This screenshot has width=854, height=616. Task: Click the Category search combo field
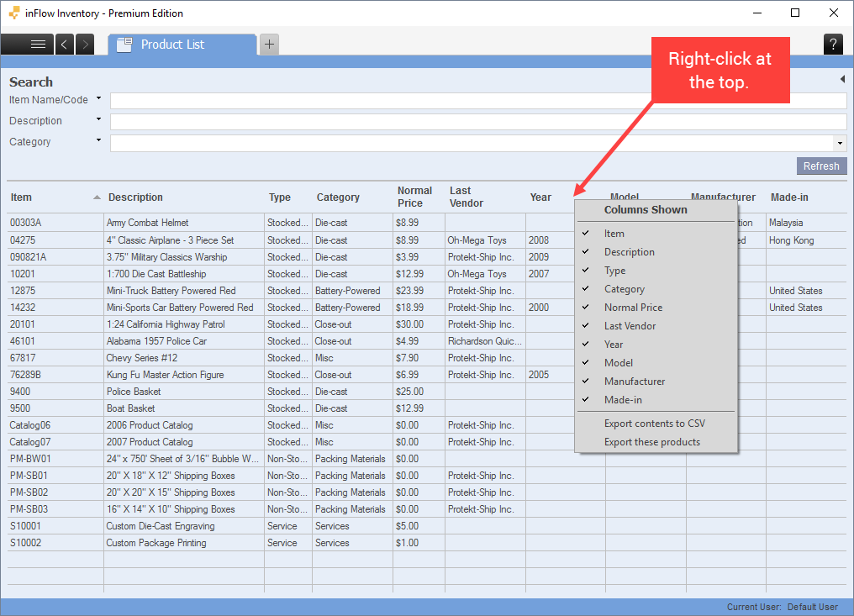472,143
